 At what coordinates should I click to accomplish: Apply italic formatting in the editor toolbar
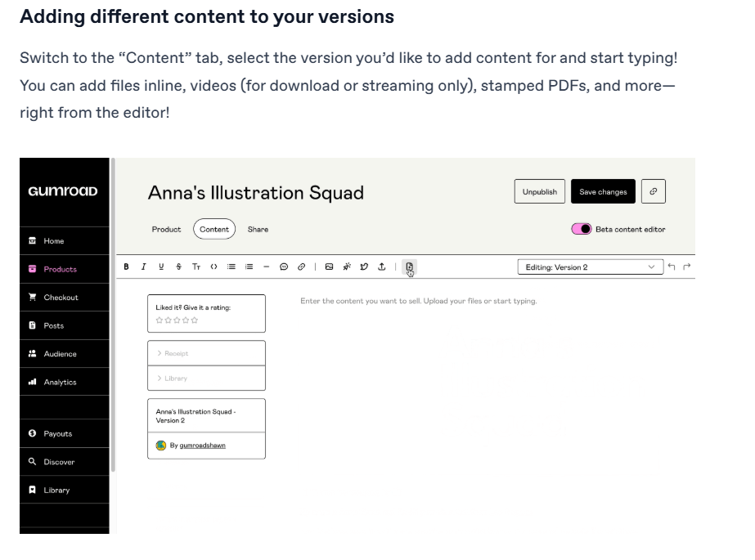click(x=144, y=267)
